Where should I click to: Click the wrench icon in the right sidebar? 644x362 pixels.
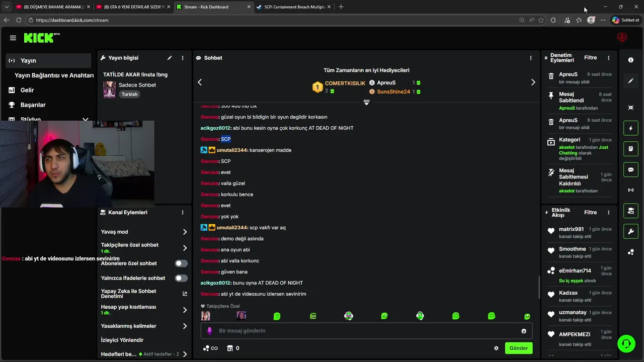point(631,231)
